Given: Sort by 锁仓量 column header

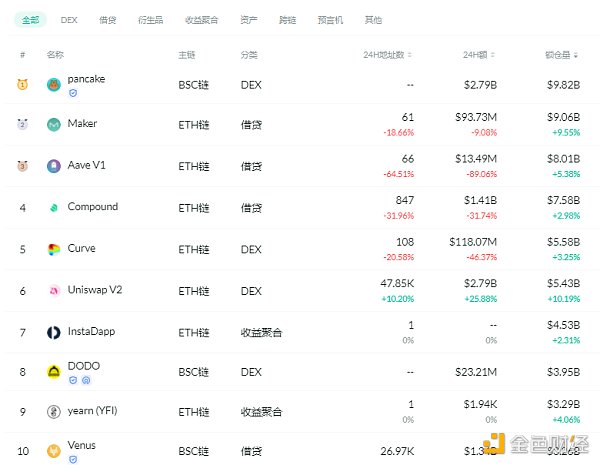Looking at the screenshot, I should pos(563,55).
